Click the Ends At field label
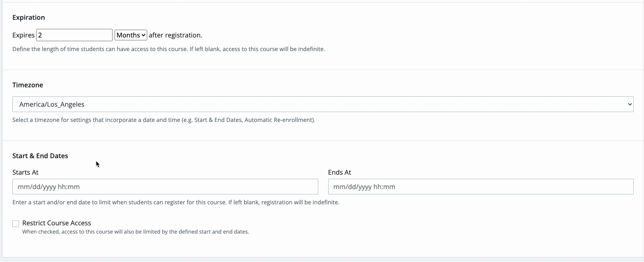 339,172
